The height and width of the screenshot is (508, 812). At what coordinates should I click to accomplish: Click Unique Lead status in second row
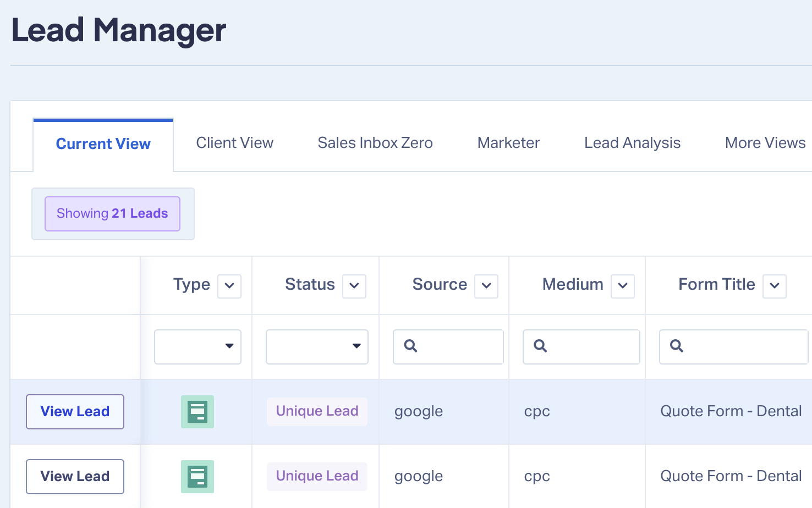click(317, 476)
